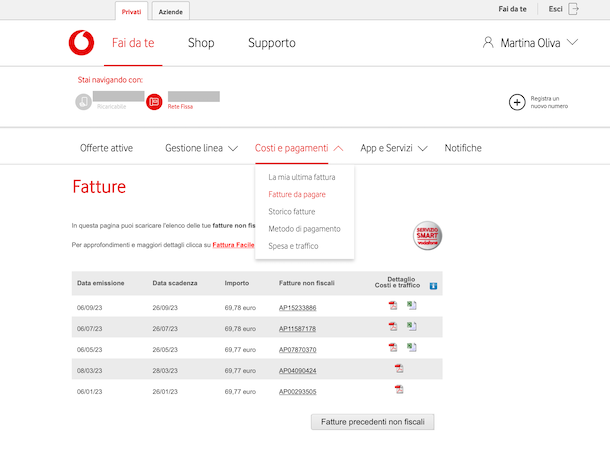Image resolution: width=610 pixels, height=459 pixels.
Task: Download Excel detail for invoice AP07870370
Action: (x=412, y=347)
